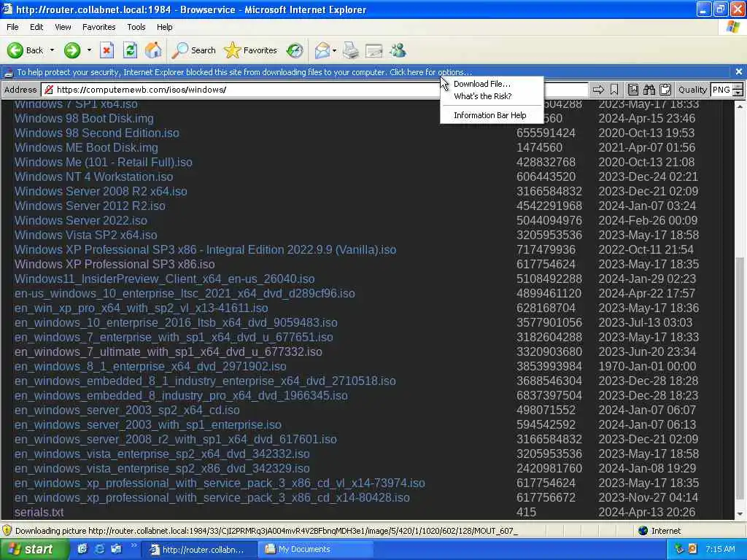747x560 pixels.
Task: Expand Quick Launch overflow chevron
Action: pos(133,545)
